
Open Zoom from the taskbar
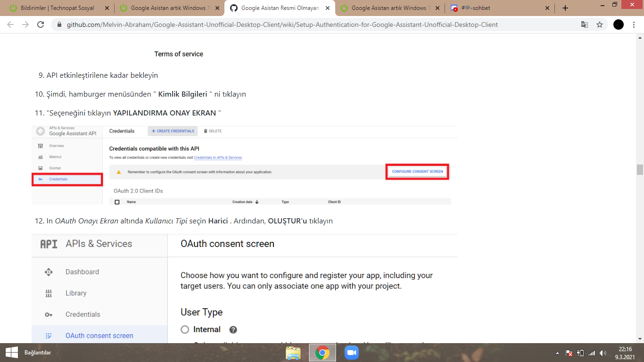[352, 353]
